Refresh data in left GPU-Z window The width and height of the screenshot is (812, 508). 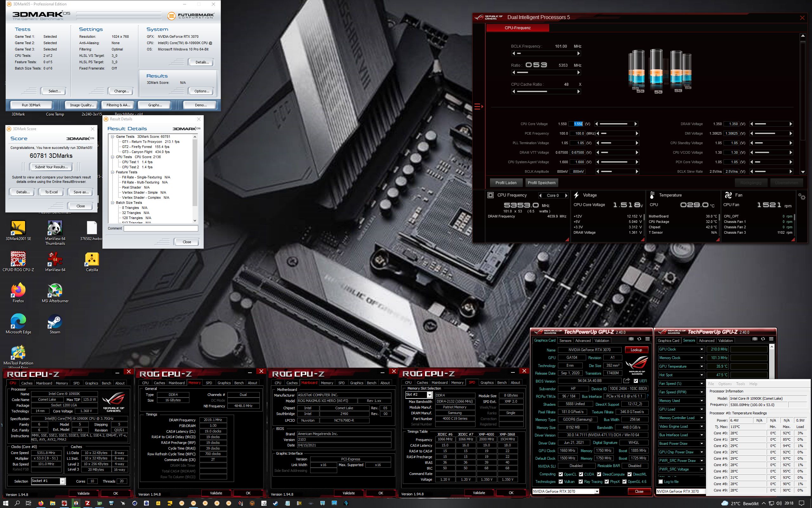(x=639, y=339)
